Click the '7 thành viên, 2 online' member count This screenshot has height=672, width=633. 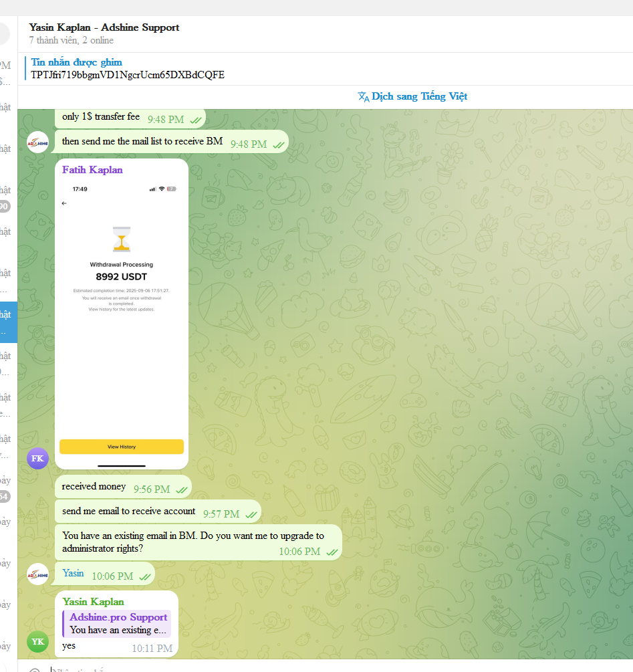tap(71, 40)
